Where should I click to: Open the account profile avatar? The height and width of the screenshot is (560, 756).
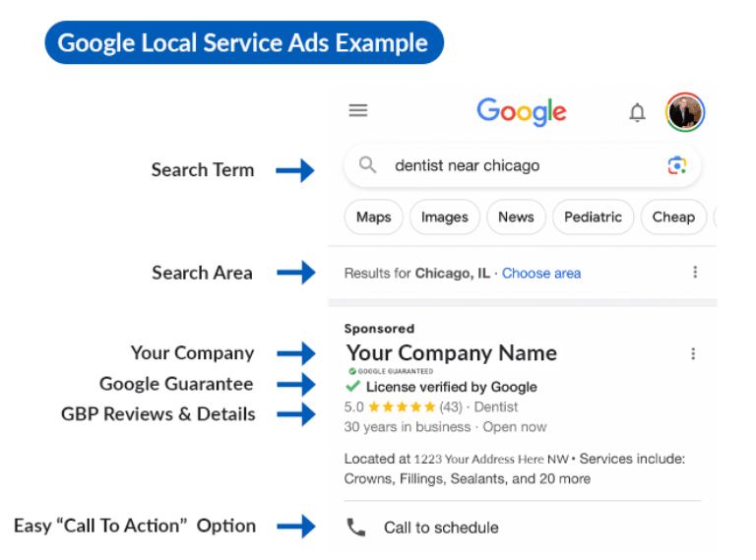coord(685,112)
